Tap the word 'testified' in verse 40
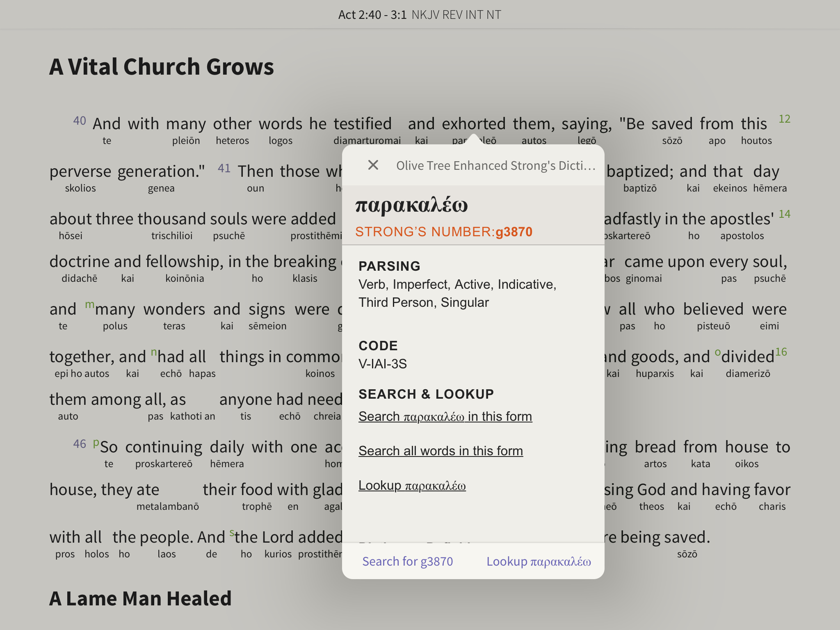This screenshot has width=840, height=630. click(363, 124)
